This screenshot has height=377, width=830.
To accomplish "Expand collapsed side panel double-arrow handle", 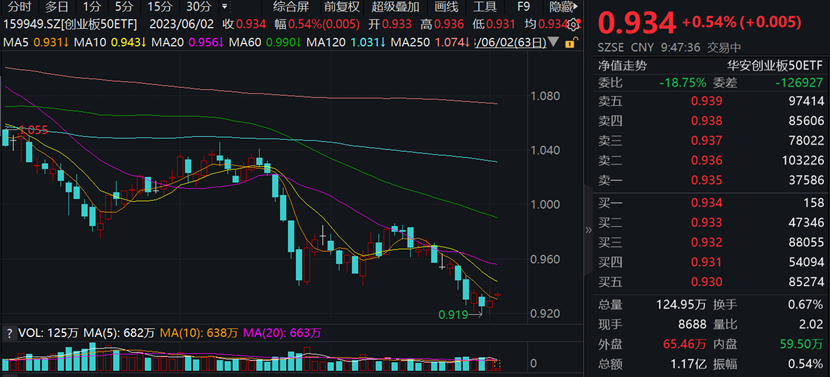I will pos(588,230).
